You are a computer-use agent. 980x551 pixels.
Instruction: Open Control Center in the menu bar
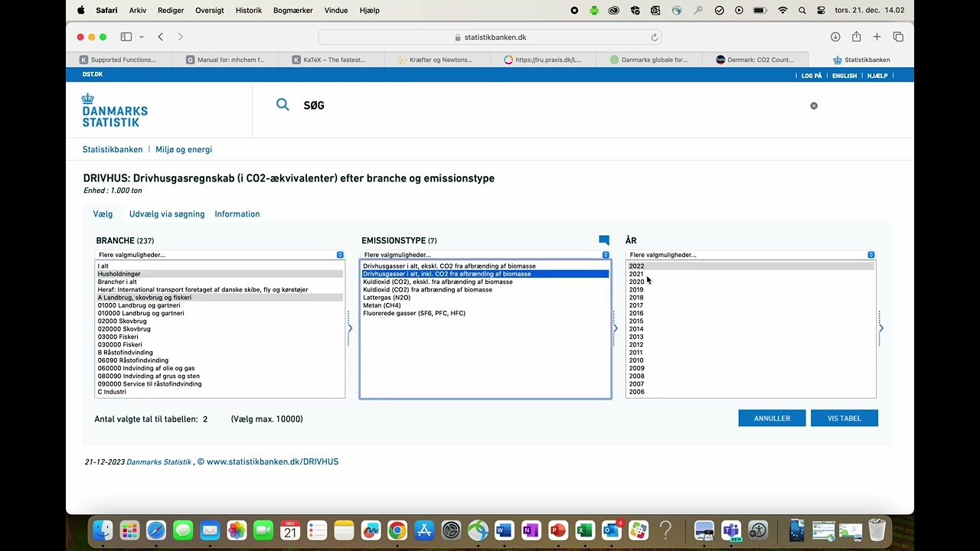click(x=822, y=11)
